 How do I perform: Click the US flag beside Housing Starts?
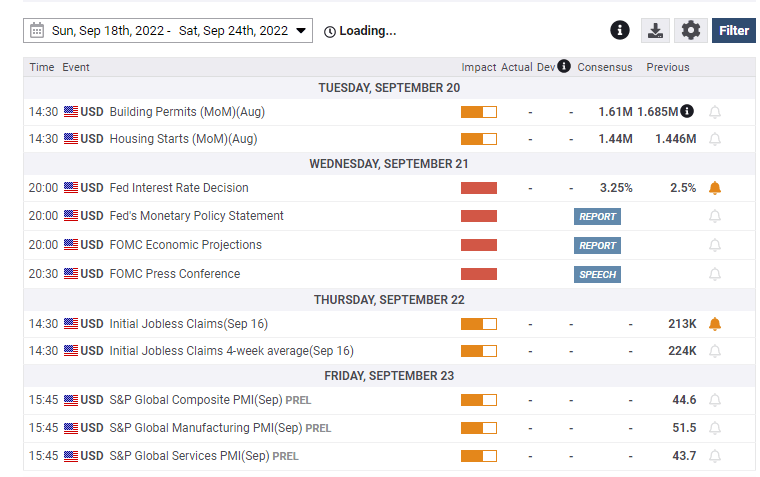pos(71,139)
